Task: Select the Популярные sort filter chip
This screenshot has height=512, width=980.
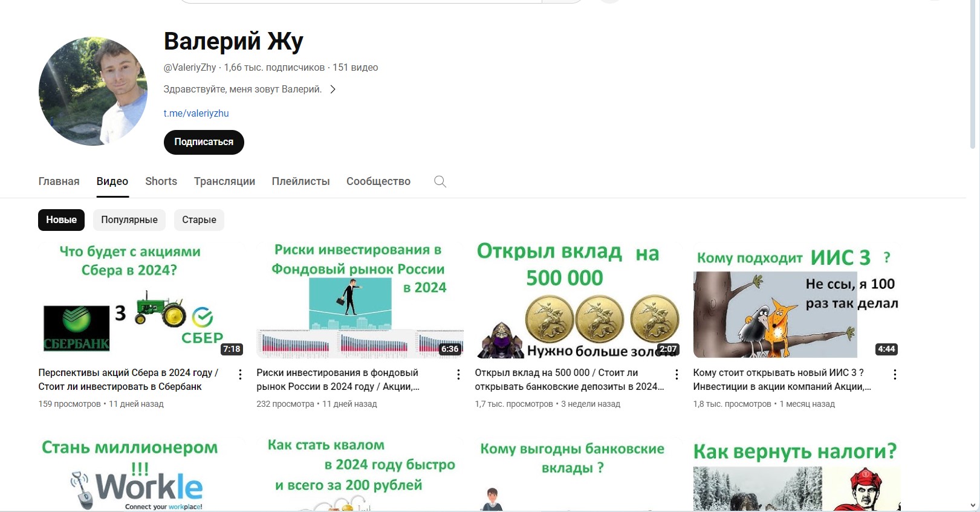Action: 129,220
